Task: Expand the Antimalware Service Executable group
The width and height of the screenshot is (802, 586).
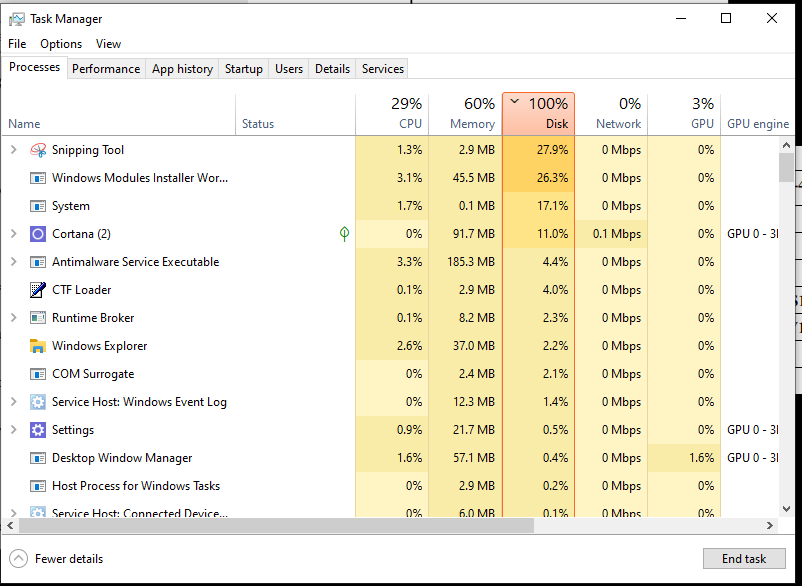Action: pyautogui.click(x=14, y=262)
